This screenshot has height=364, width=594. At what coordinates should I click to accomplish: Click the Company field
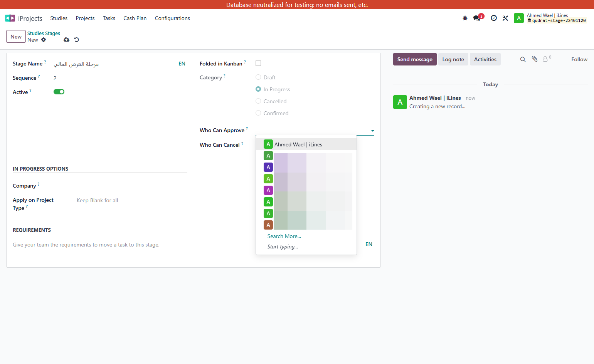132,186
